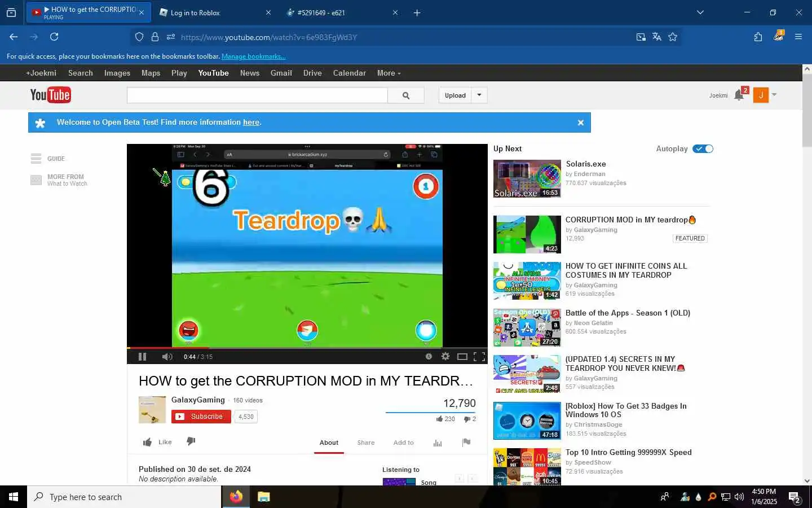This screenshot has width=812, height=508.
Task: Click the tracking protection shield icon
Action: click(x=139, y=37)
